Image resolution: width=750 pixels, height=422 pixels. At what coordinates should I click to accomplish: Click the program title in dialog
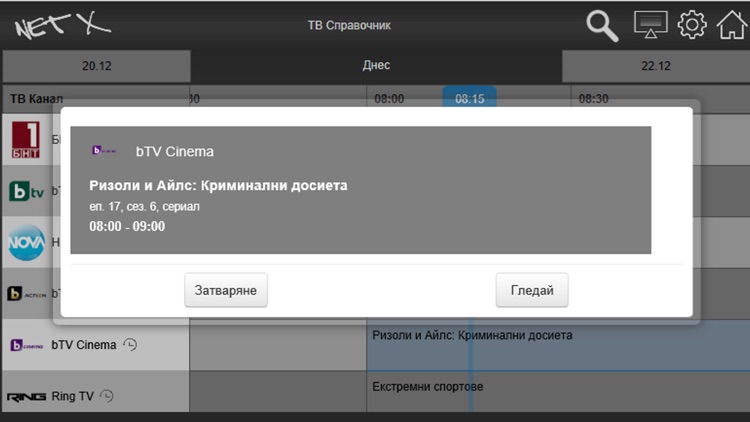click(218, 185)
